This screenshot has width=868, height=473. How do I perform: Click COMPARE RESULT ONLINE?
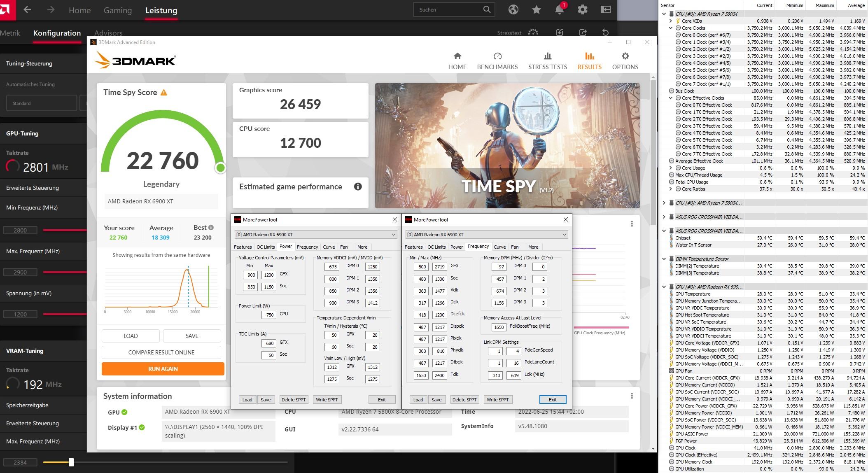tap(161, 352)
